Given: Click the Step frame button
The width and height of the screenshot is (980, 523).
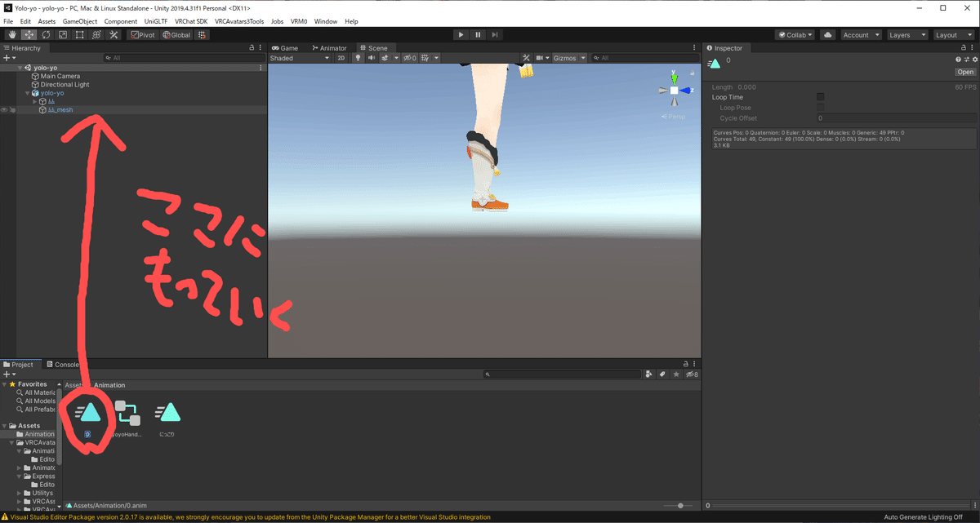Looking at the screenshot, I should pyautogui.click(x=495, y=35).
